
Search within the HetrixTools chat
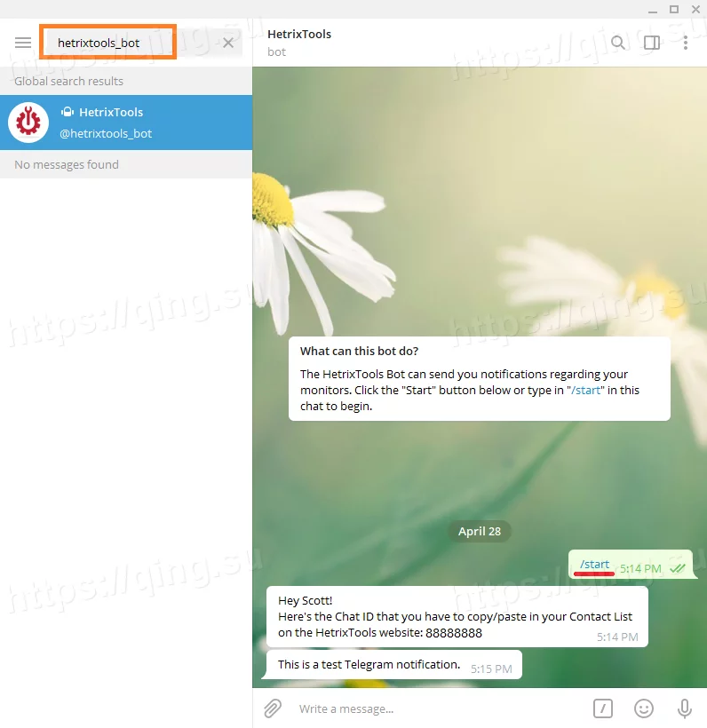[618, 43]
